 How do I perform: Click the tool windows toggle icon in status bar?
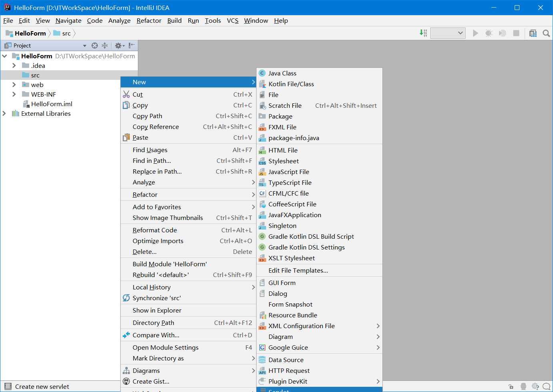coord(8,386)
